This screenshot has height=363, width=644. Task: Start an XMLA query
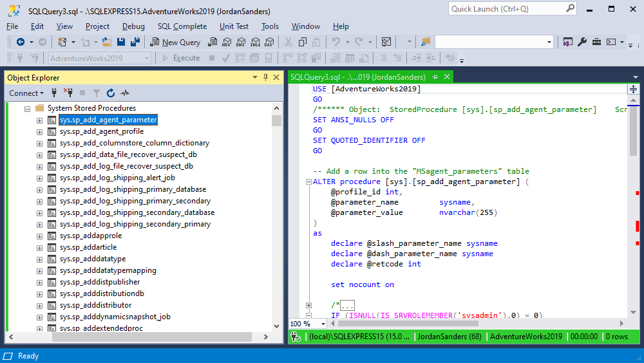(256, 42)
